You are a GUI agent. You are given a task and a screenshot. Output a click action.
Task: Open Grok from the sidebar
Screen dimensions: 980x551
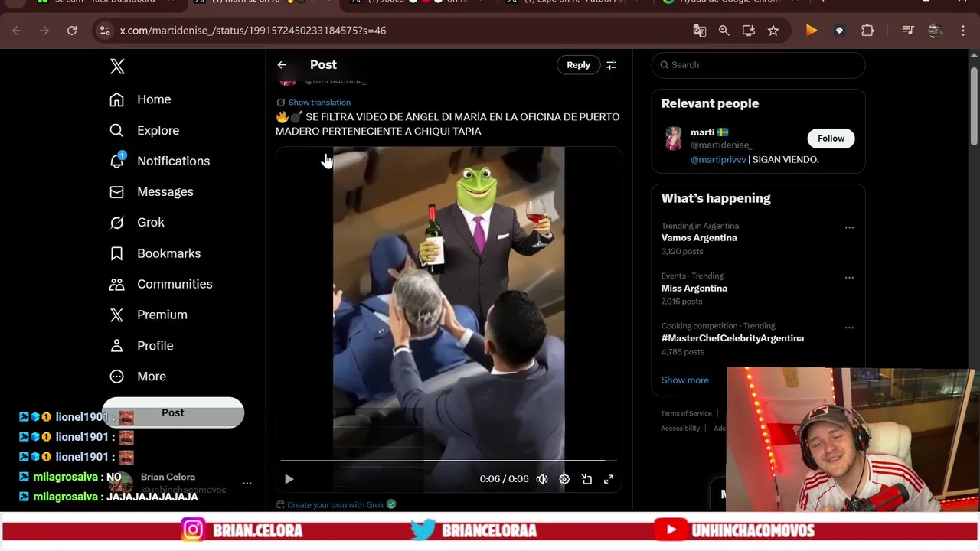(137, 222)
